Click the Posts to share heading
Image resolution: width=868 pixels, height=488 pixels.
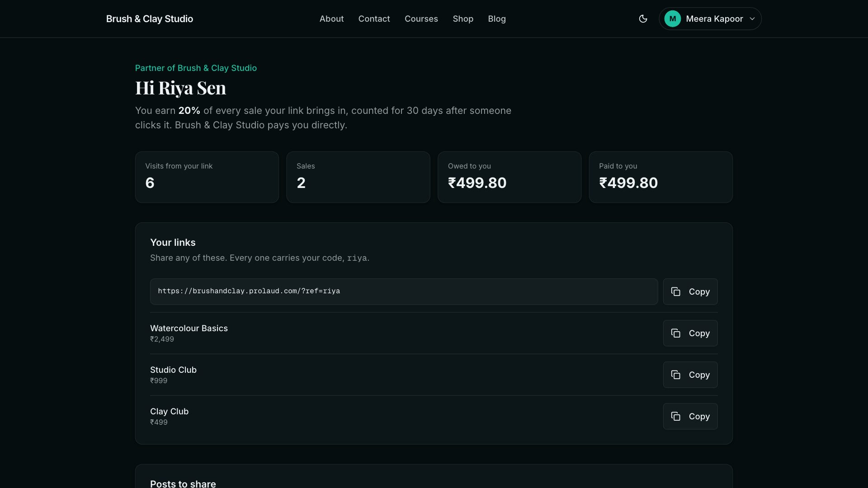[183, 483]
